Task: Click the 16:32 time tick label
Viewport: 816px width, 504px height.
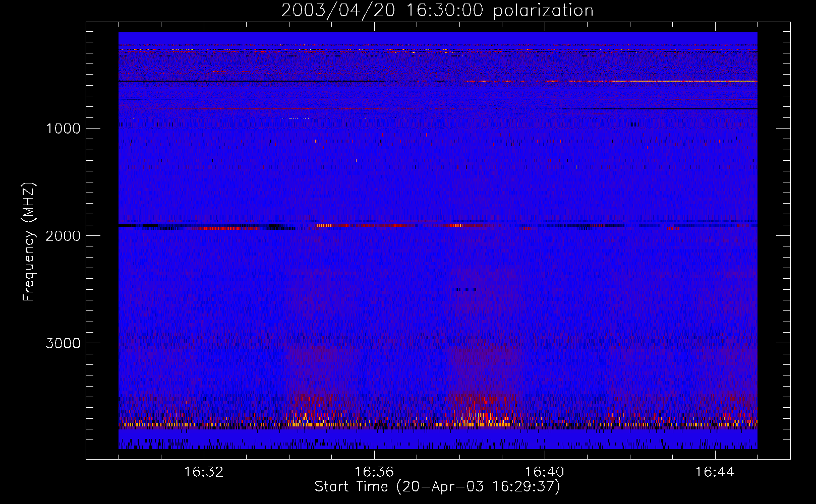Action: (x=204, y=472)
